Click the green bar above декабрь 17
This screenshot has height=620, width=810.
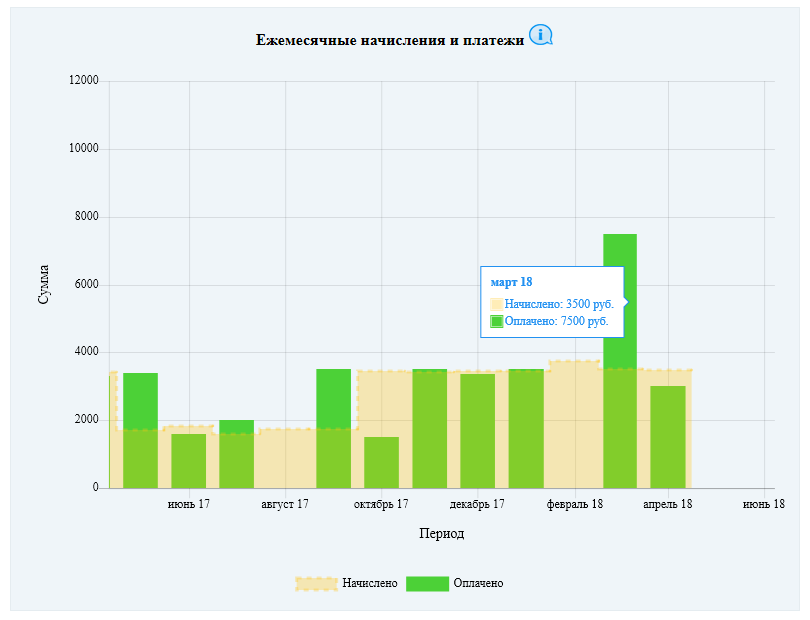coord(477,431)
